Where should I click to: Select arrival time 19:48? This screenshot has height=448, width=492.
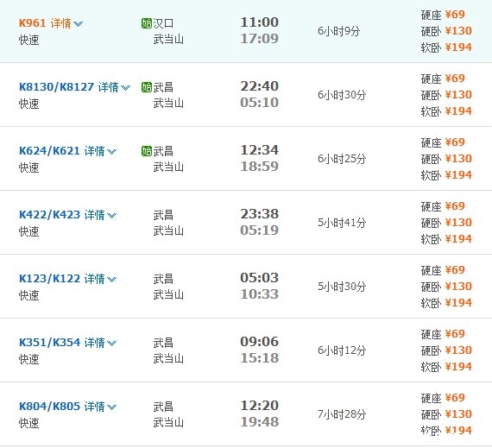pyautogui.click(x=260, y=421)
